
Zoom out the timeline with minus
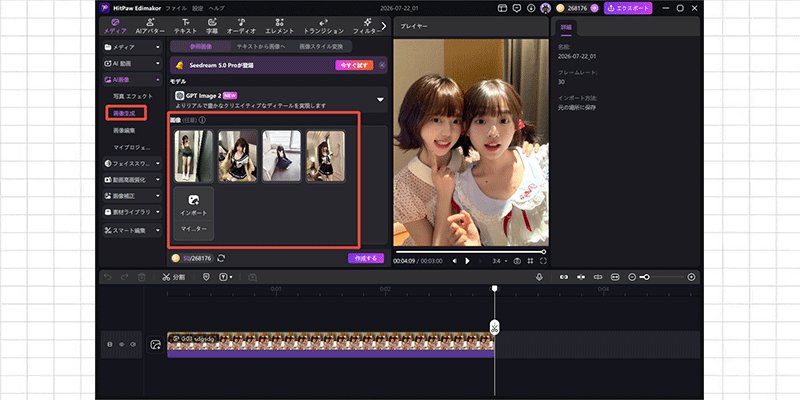coord(632,277)
